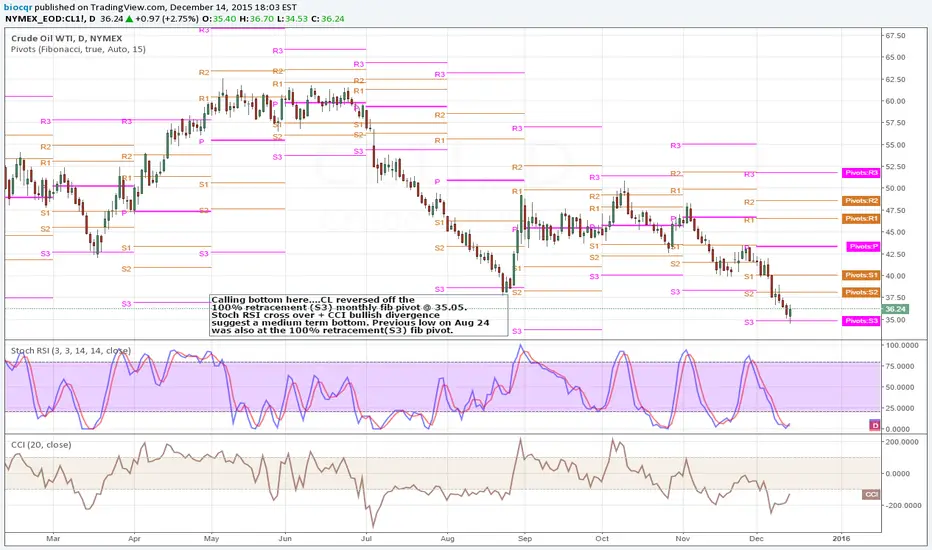This screenshot has height=550, width=932.
Task: Click the 45.00 price axis label
Action: [895, 232]
